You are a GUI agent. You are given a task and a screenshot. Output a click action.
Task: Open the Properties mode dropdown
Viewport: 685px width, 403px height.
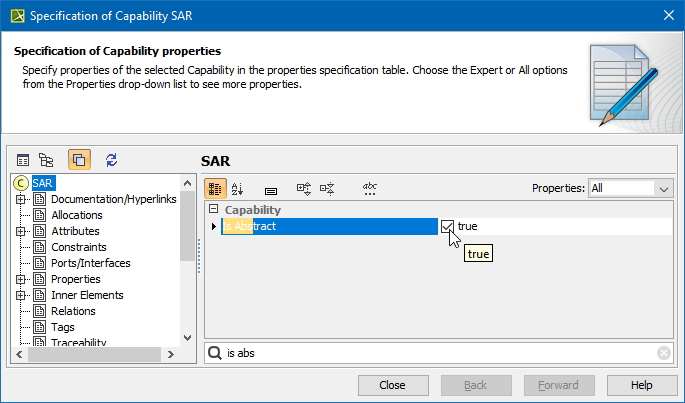pyautogui.click(x=664, y=188)
